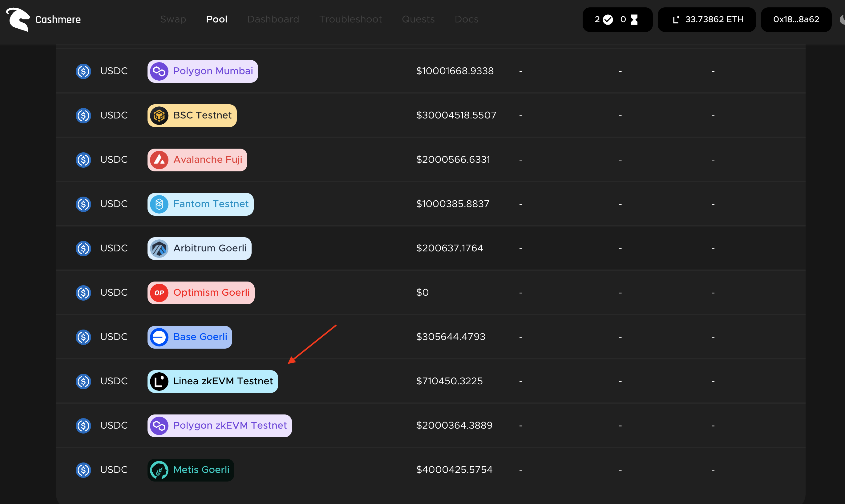
Task: Go to the Quests tab
Action: coord(418,19)
